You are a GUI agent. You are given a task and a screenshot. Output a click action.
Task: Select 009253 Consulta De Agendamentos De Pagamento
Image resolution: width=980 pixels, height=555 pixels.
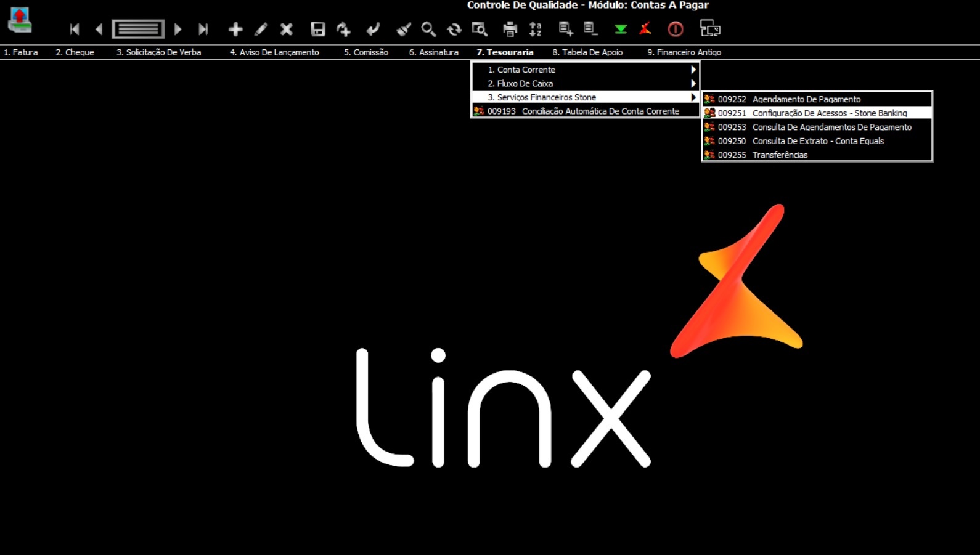click(x=817, y=127)
